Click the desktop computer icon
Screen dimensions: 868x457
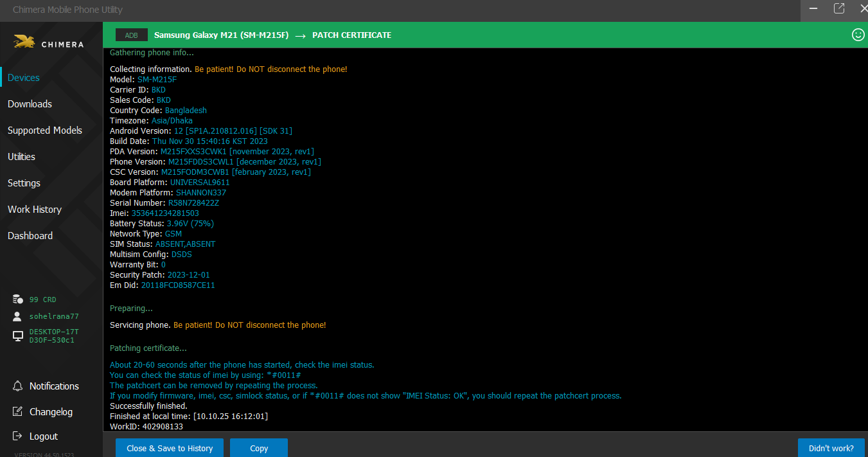coord(18,336)
